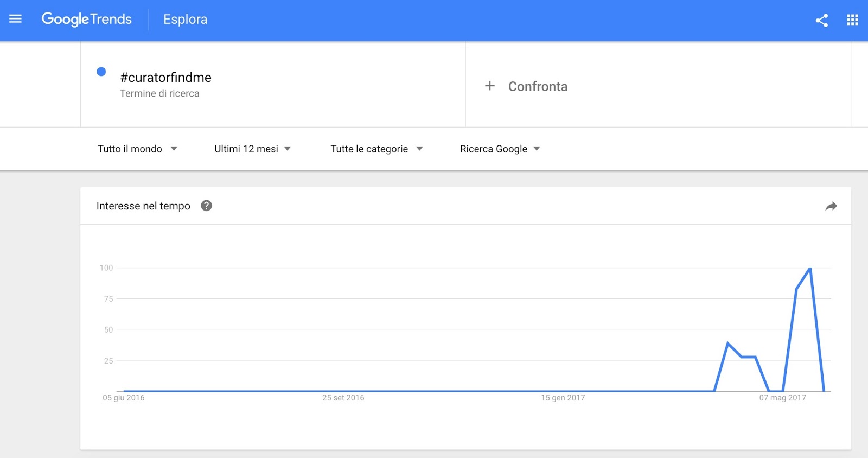
Task: Click the plus icon next to Confronta
Action: pyautogui.click(x=490, y=86)
